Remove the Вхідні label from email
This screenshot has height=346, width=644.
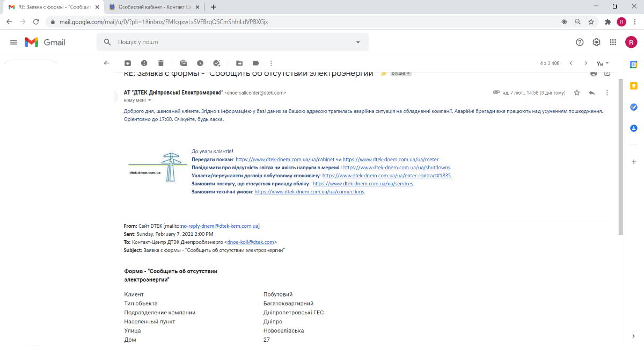pyautogui.click(x=408, y=73)
